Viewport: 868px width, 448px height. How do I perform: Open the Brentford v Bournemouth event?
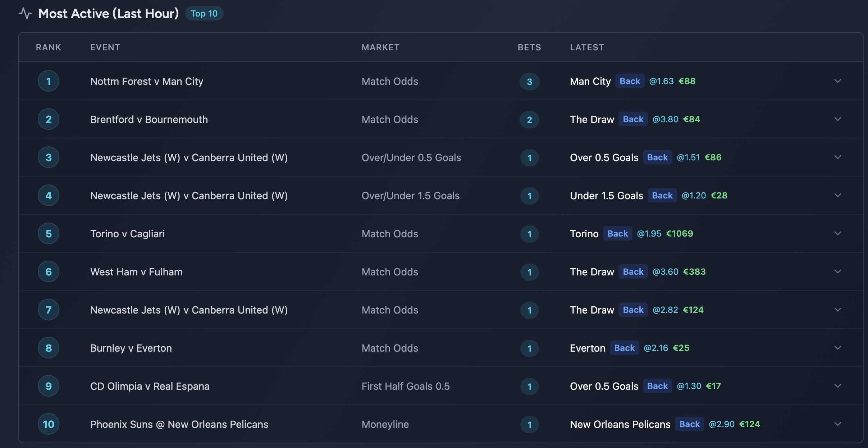pyautogui.click(x=149, y=119)
